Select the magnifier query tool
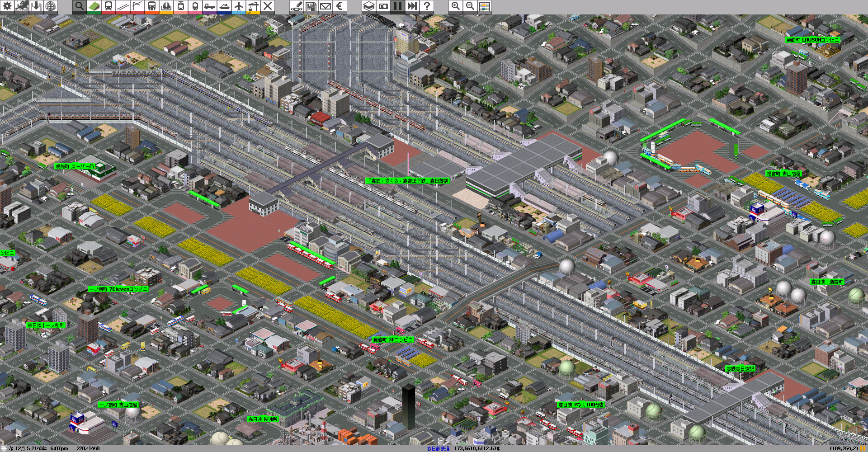This screenshot has height=452, width=868. click(x=79, y=6)
